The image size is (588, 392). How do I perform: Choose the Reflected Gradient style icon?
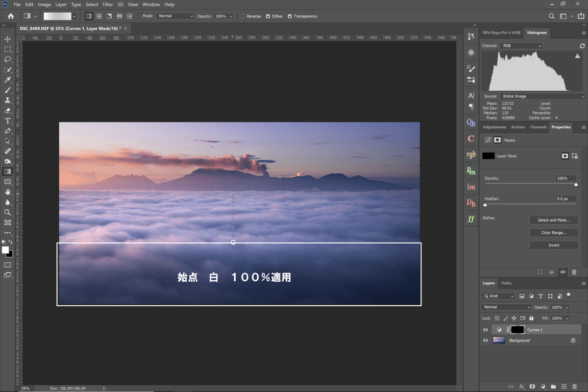pyautogui.click(x=119, y=16)
